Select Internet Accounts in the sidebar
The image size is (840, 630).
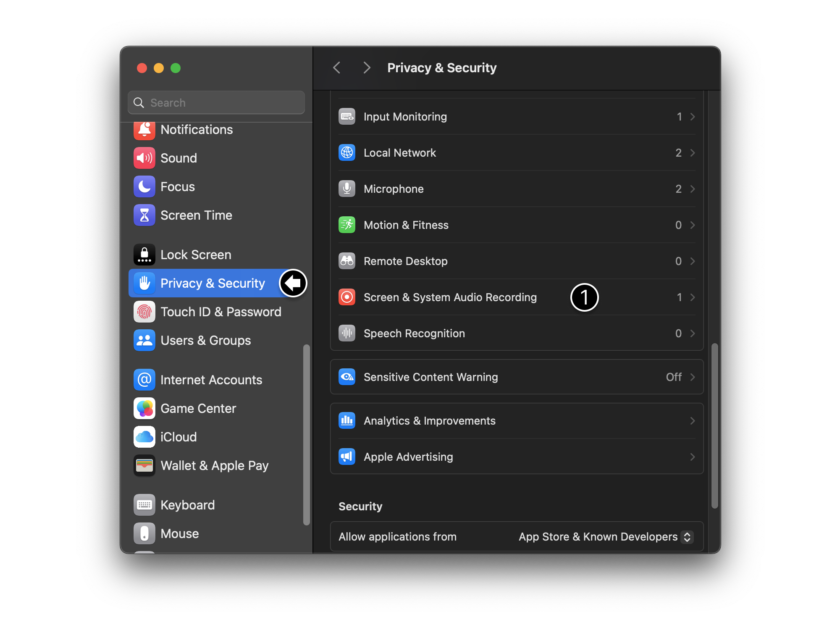[211, 380]
